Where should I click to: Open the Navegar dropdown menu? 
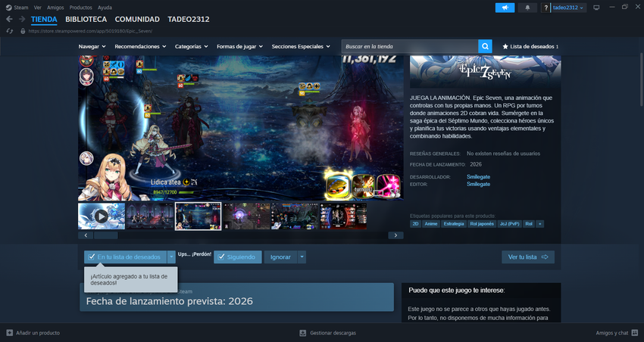(92, 47)
